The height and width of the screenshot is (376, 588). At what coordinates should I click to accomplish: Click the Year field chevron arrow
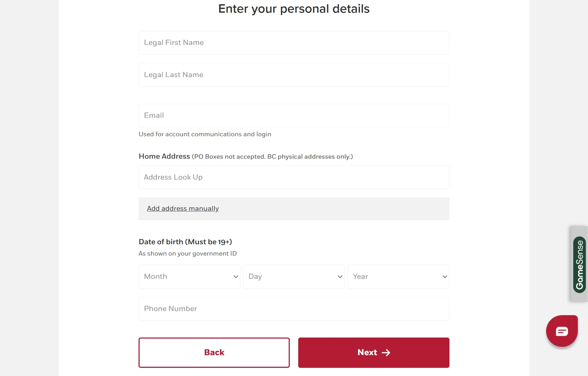[x=445, y=277]
